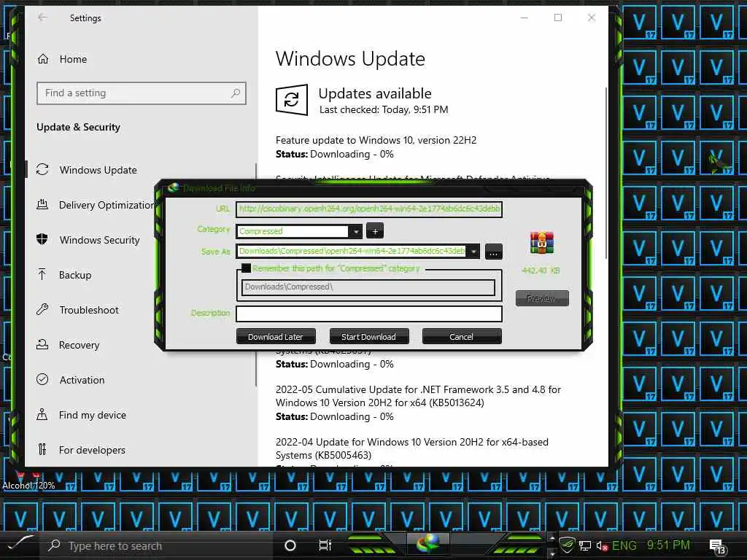Viewport: 747px width, 560px height.
Task: Open Windows Security settings
Action: click(99, 240)
